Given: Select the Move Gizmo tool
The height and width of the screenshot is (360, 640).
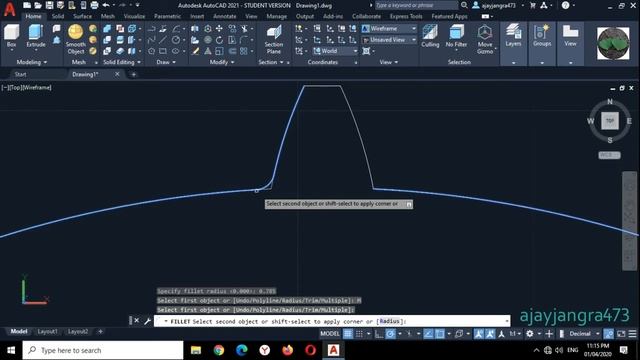Looking at the screenshot, I should click(x=485, y=40).
